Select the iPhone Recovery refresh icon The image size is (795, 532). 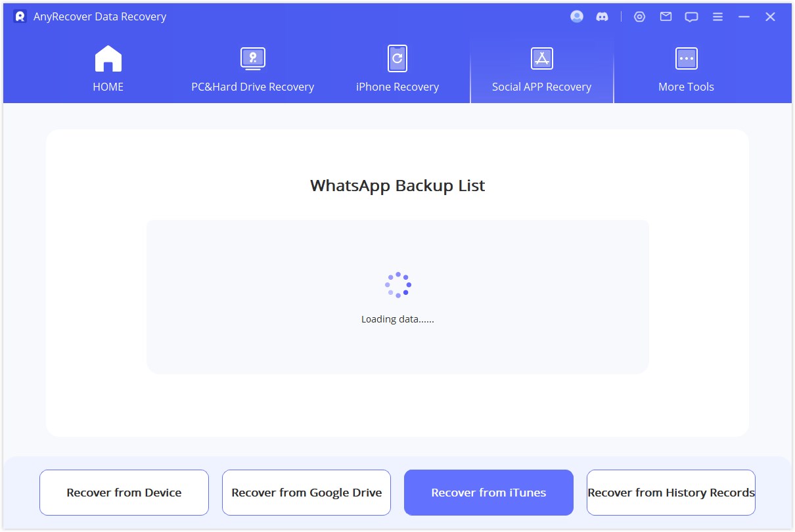pos(397,58)
